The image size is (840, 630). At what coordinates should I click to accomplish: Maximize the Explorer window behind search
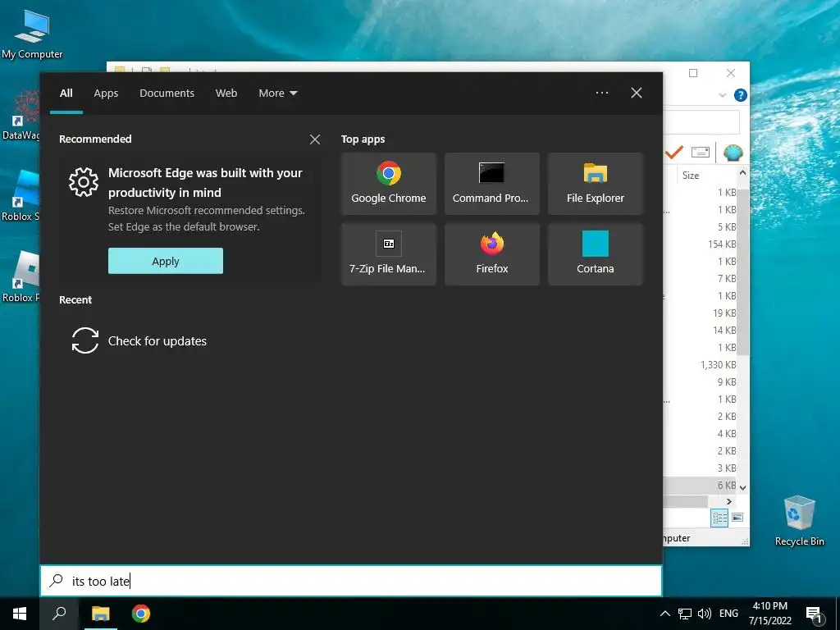693,73
